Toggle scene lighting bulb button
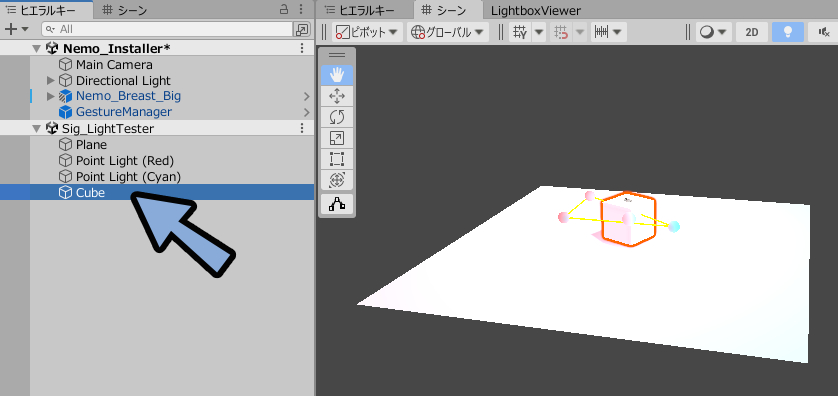 tap(788, 32)
